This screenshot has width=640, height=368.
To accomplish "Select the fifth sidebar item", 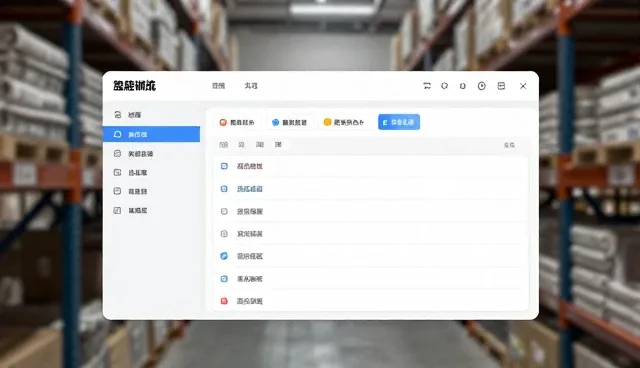I will coord(151,191).
